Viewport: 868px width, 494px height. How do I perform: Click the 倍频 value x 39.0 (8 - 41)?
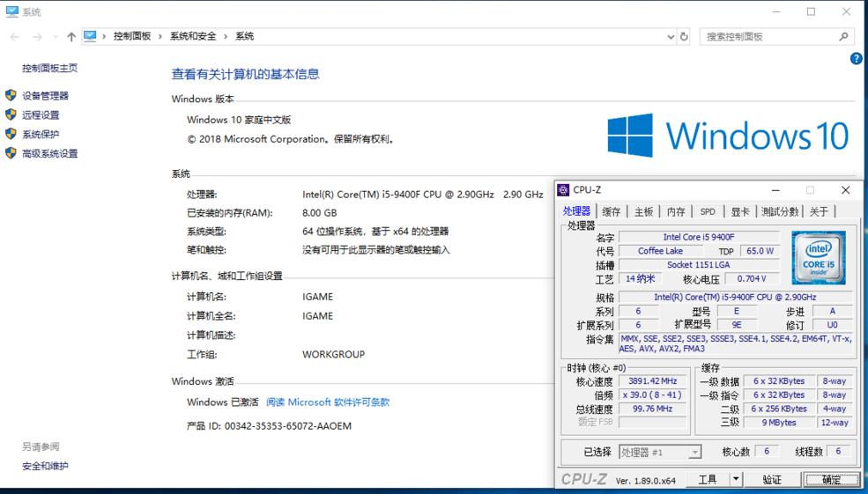click(653, 395)
